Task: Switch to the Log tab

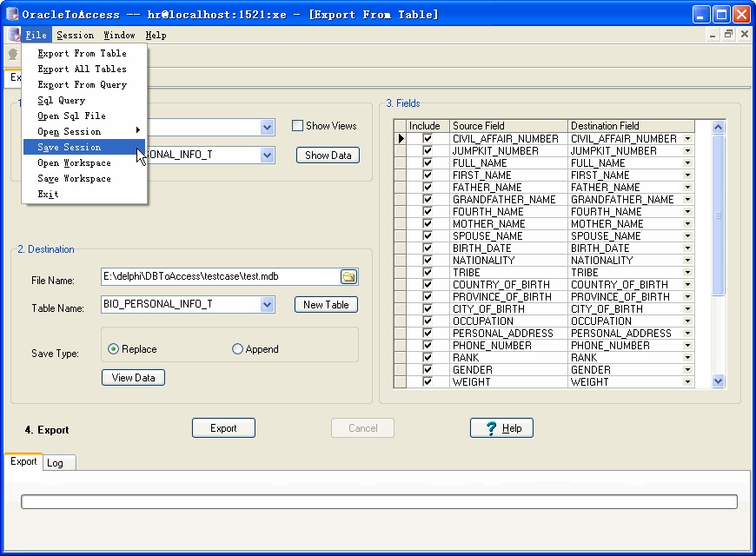Action: coord(59,463)
